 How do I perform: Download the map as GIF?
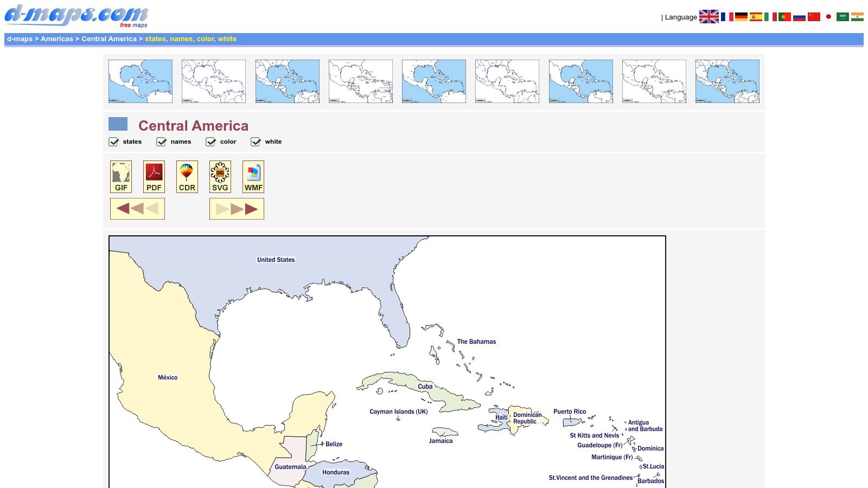click(x=120, y=176)
